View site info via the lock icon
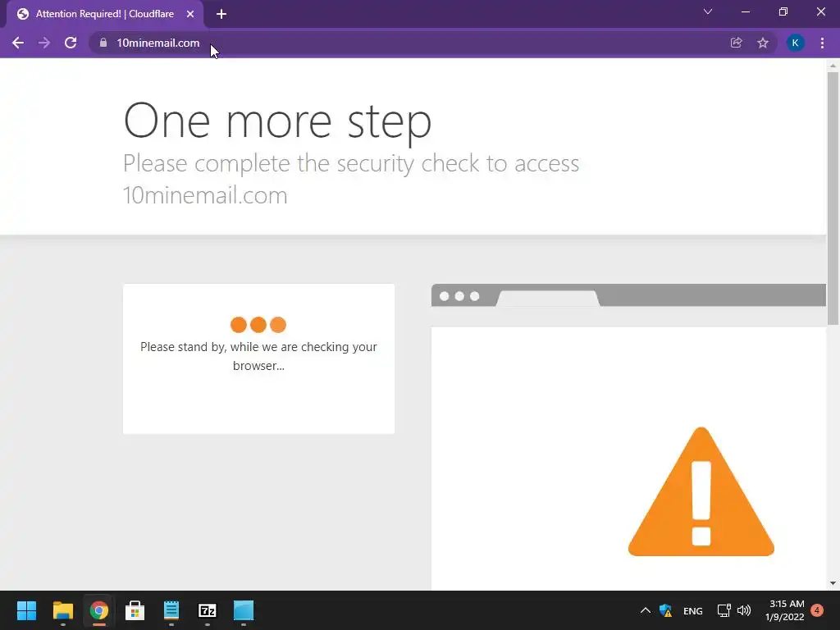This screenshot has width=840, height=630. tap(103, 43)
